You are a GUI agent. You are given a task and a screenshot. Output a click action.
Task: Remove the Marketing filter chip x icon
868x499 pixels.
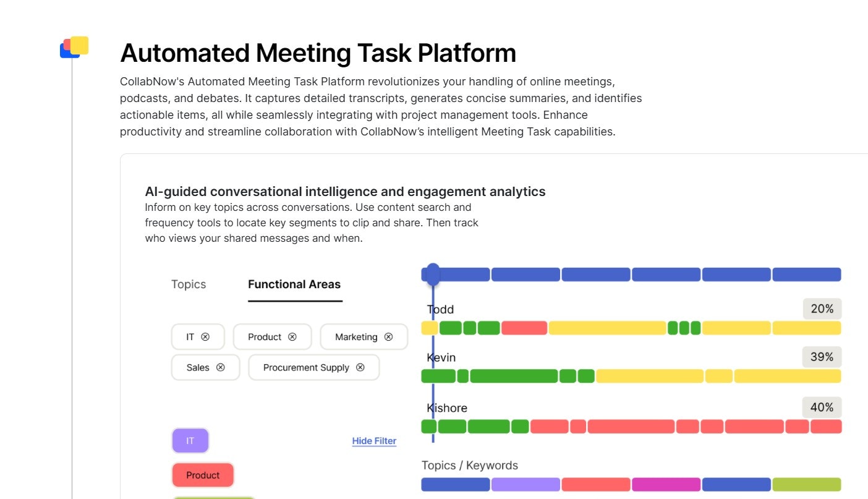click(x=388, y=337)
